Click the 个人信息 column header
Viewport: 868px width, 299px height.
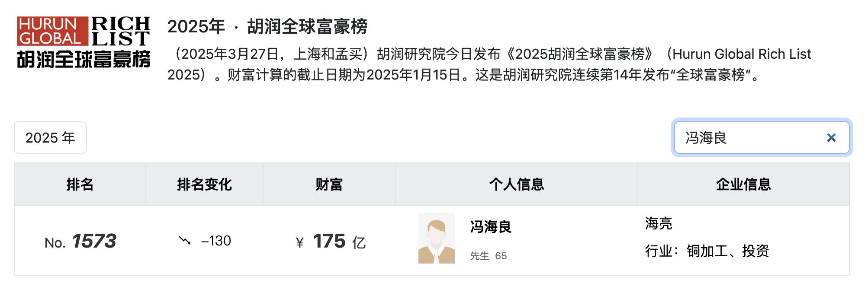coord(516,184)
